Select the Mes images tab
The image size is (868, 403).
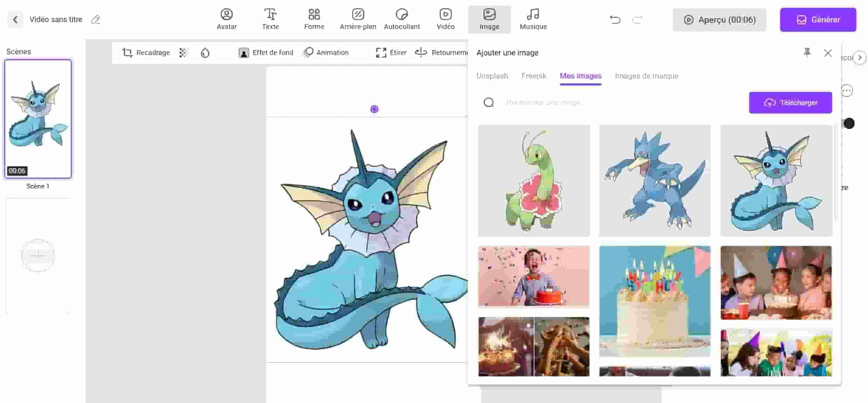580,76
